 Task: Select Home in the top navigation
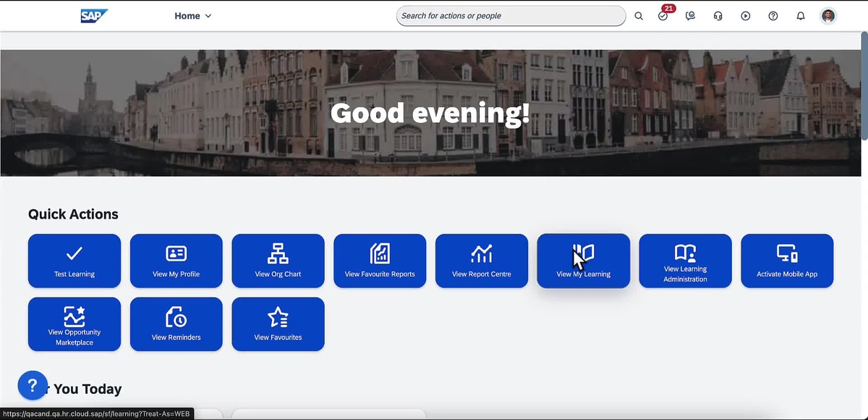pos(187,15)
